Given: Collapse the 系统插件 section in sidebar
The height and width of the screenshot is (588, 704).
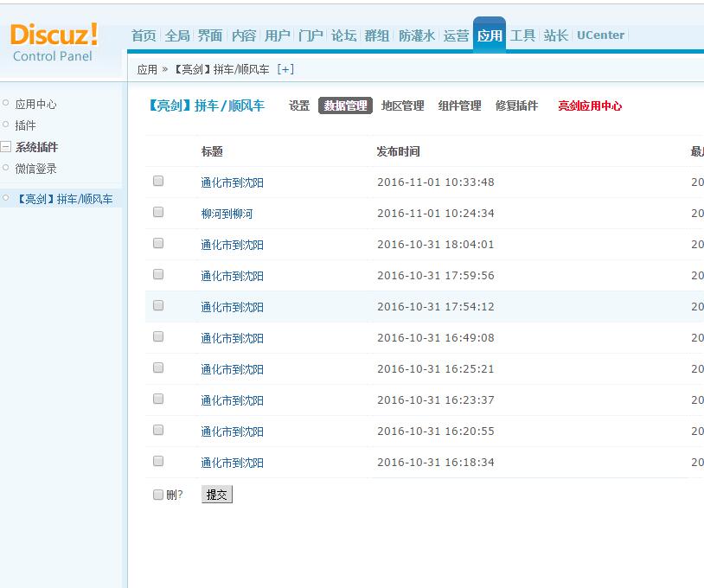Looking at the screenshot, I should click(x=7, y=147).
